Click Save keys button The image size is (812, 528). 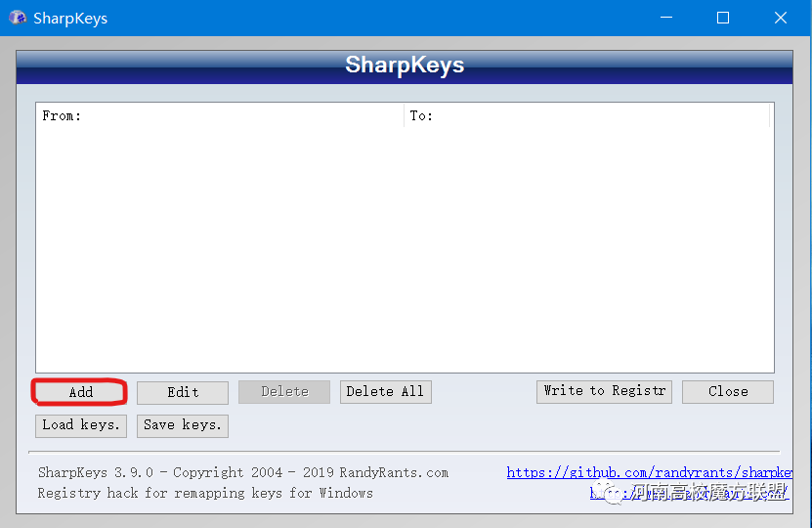click(183, 425)
